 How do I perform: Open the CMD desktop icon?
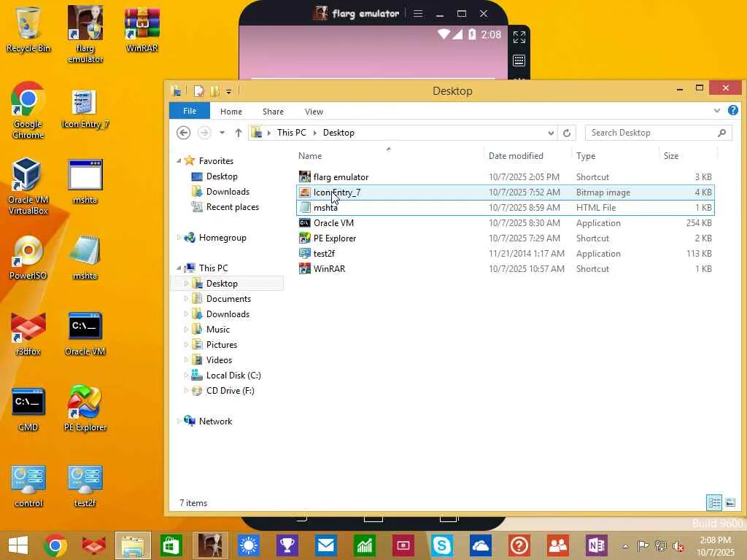click(28, 410)
